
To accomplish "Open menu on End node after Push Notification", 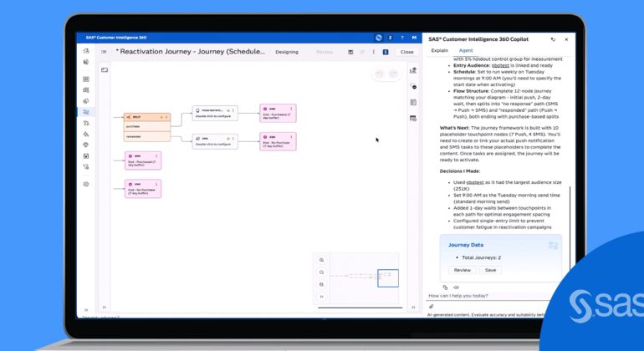I will tap(291, 109).
